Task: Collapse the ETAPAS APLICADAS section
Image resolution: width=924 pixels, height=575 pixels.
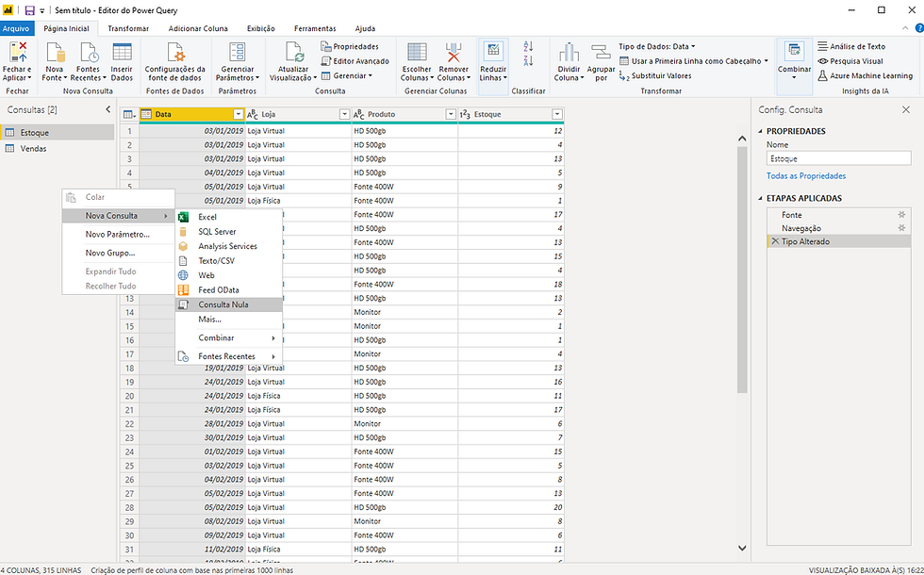Action: point(760,199)
